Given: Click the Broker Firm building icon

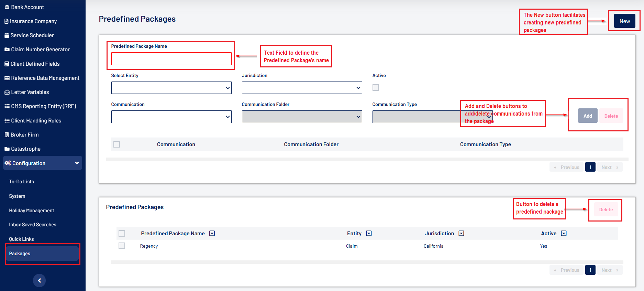Looking at the screenshot, I should [x=7, y=135].
